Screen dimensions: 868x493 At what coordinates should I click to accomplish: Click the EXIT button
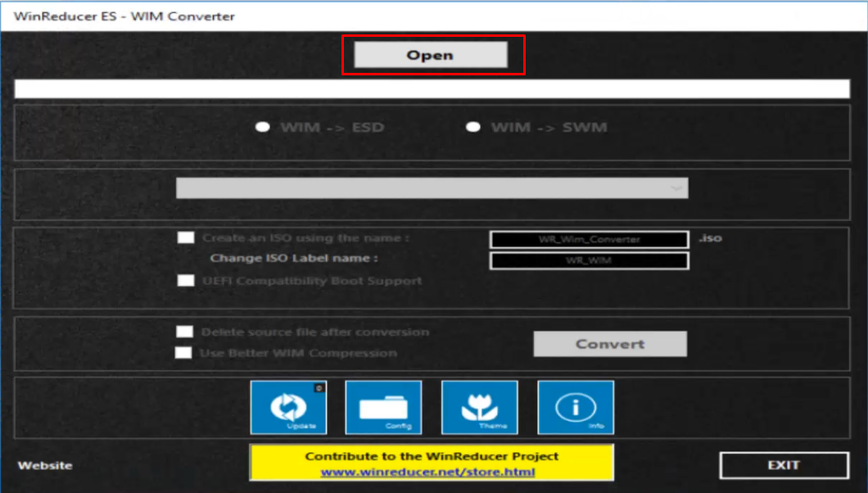click(x=783, y=464)
